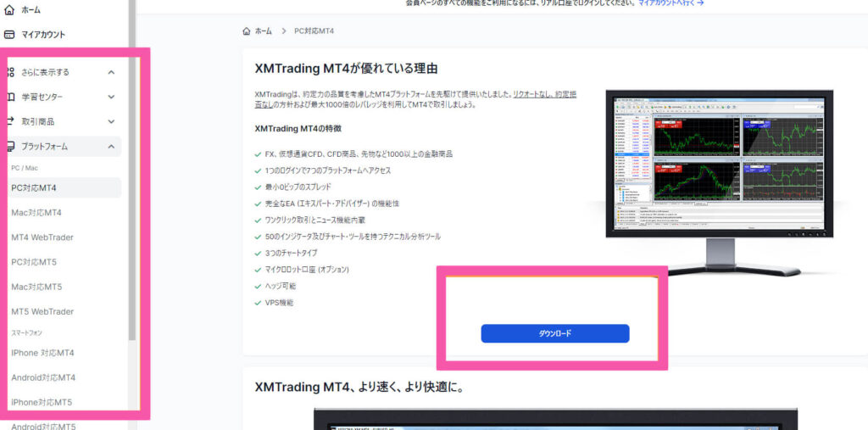Expand the 学習センター chevron

pyautogui.click(x=111, y=97)
